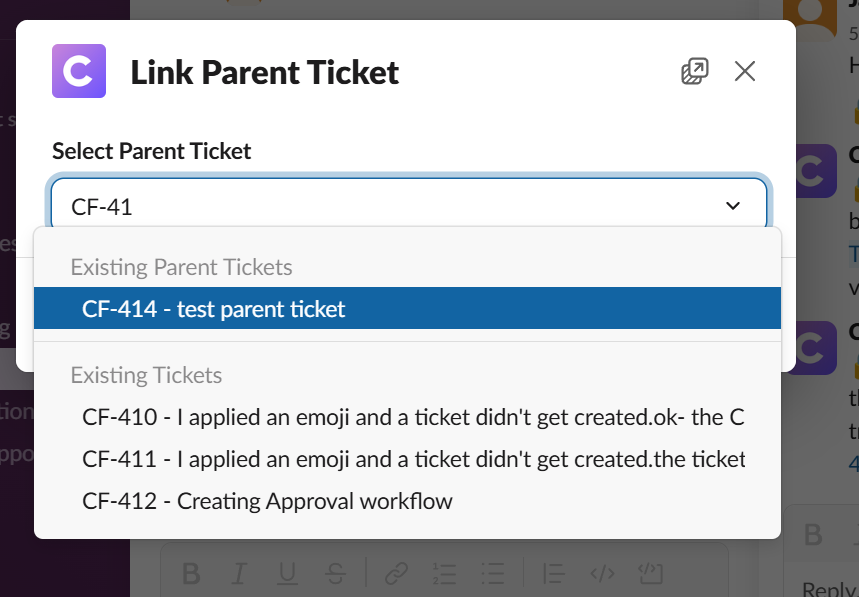The image size is (859, 597).
Task: Toggle italic formatting in message composer
Action: click(239, 573)
